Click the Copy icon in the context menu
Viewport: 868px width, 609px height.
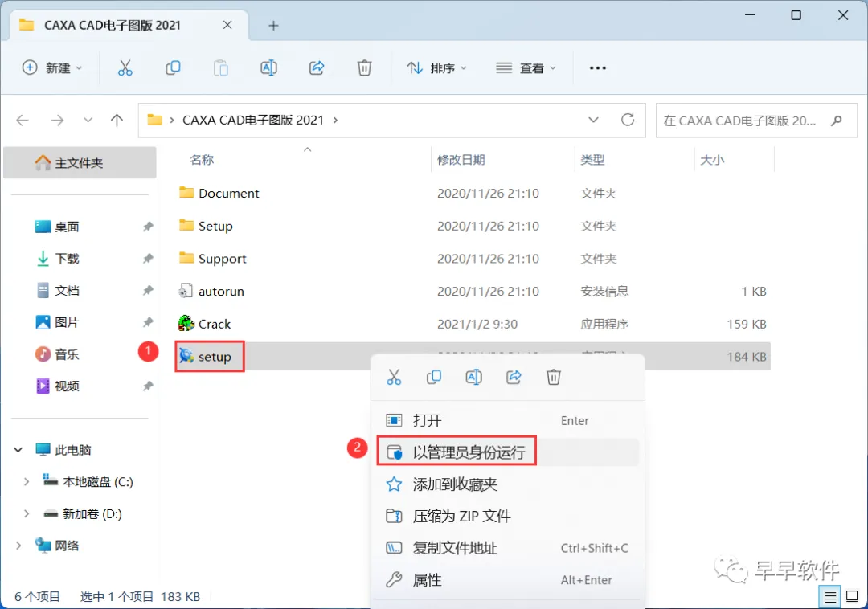click(434, 378)
